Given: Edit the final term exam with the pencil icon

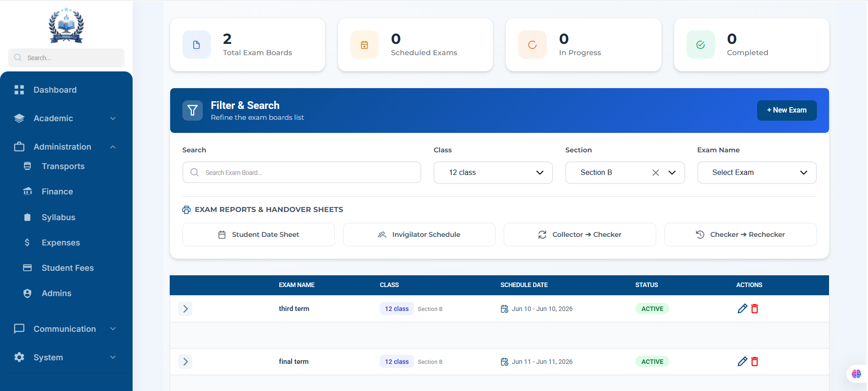Looking at the screenshot, I should tap(742, 362).
